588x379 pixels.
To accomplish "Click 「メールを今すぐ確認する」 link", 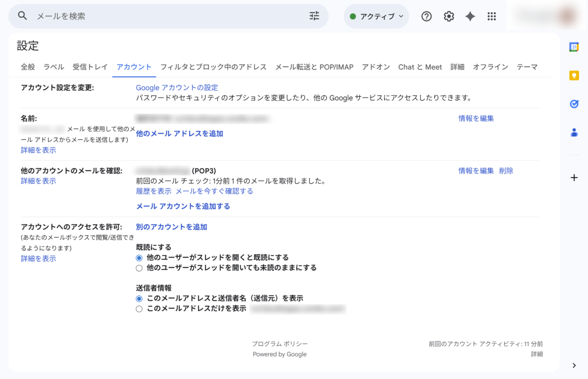I will pos(215,191).
